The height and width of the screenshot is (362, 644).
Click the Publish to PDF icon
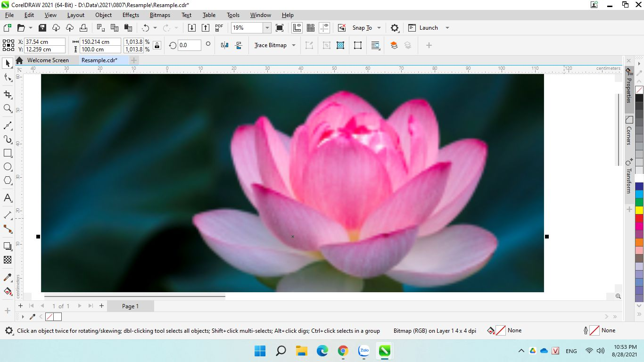point(219,28)
